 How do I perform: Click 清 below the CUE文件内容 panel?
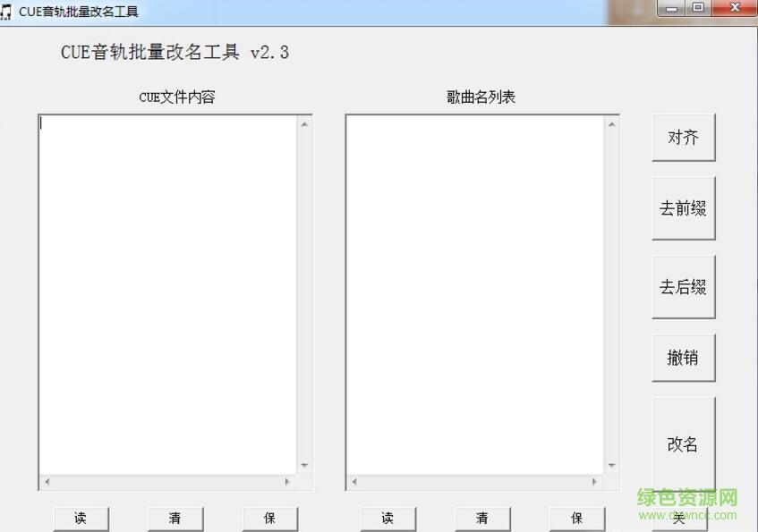tap(175, 519)
